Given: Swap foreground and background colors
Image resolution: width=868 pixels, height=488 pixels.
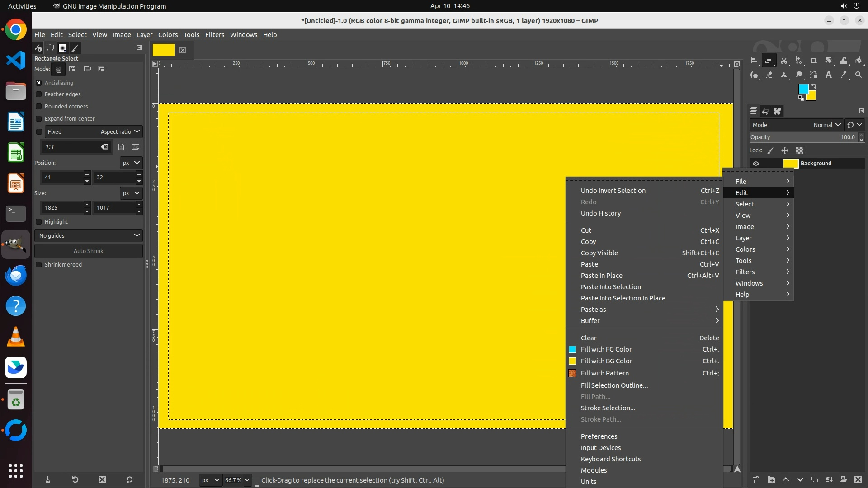Looking at the screenshot, I should pos(814,86).
